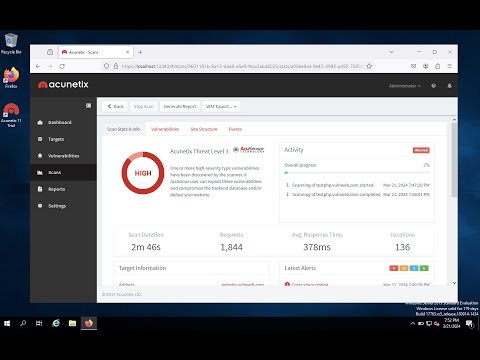Open the Administrator dropdown menu
Image resolution: width=480 pixels, height=360 pixels.
pos(404,86)
